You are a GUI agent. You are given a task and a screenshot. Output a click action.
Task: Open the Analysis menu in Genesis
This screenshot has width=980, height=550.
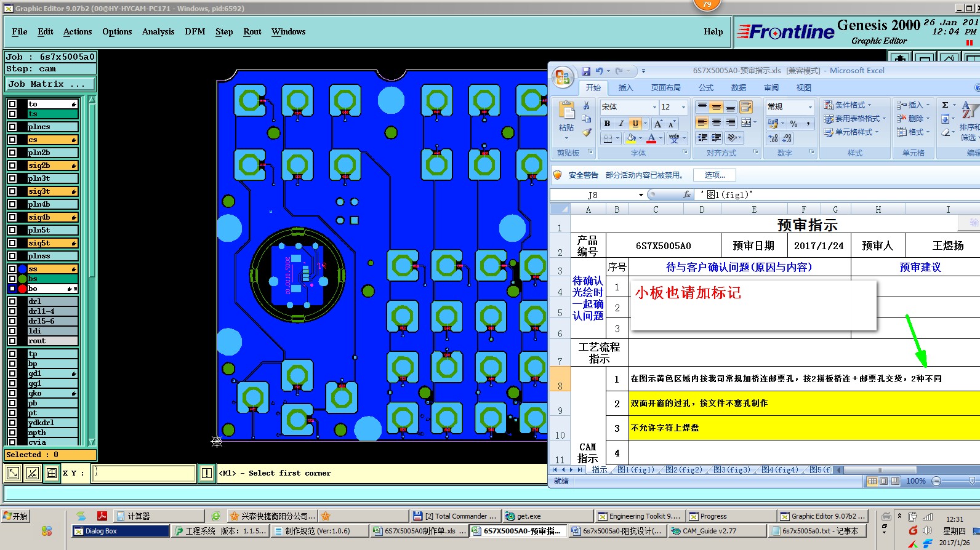[158, 31]
